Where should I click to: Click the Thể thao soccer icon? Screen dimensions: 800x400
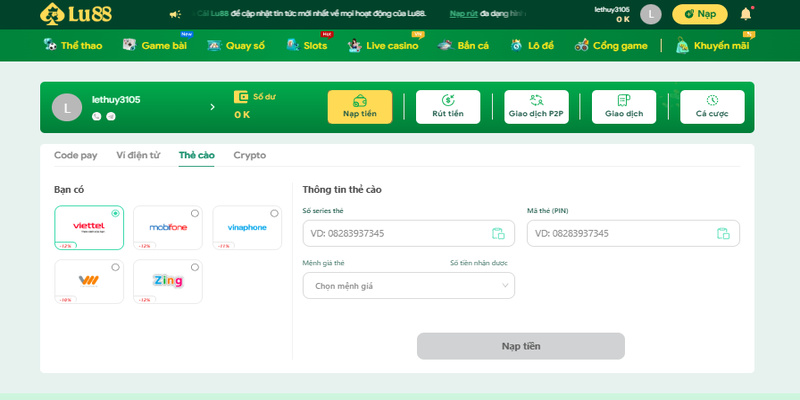(50, 45)
